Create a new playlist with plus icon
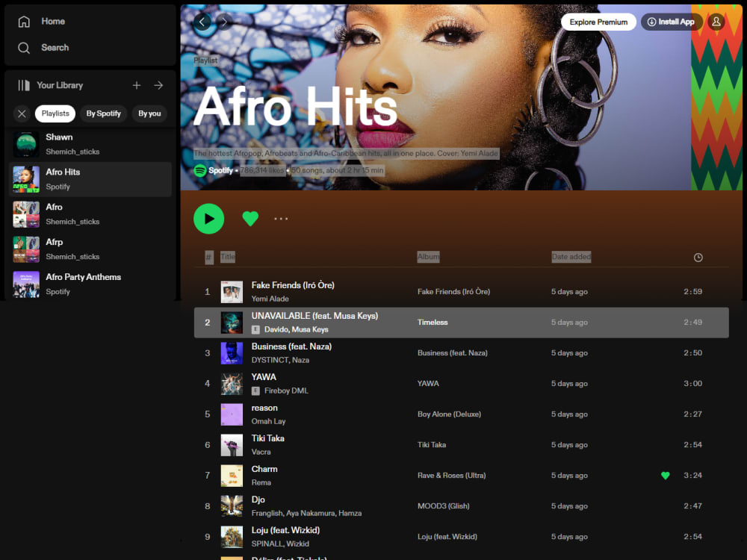The image size is (747, 560). (x=137, y=85)
